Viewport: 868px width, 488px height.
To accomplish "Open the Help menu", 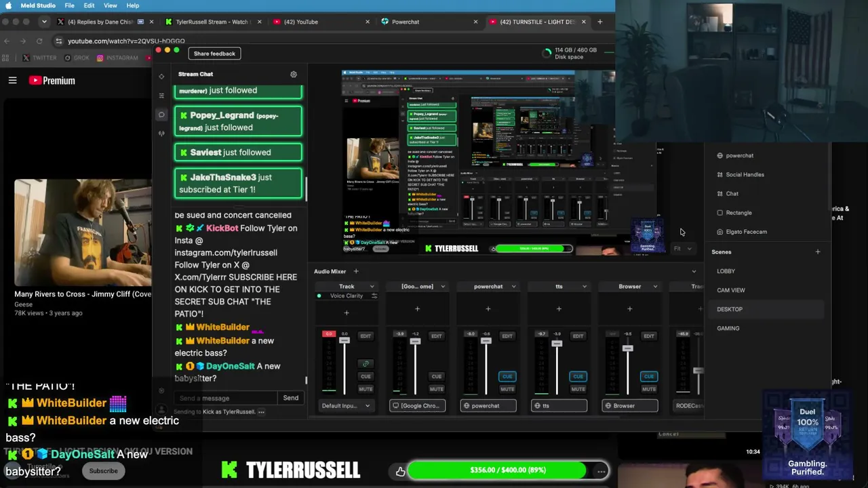I will click(x=133, y=5).
